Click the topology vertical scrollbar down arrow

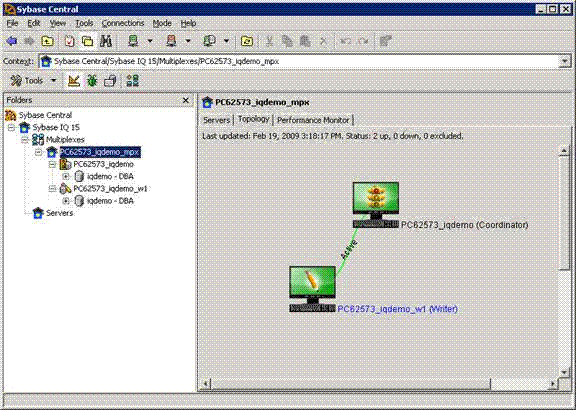pyautogui.click(x=564, y=372)
